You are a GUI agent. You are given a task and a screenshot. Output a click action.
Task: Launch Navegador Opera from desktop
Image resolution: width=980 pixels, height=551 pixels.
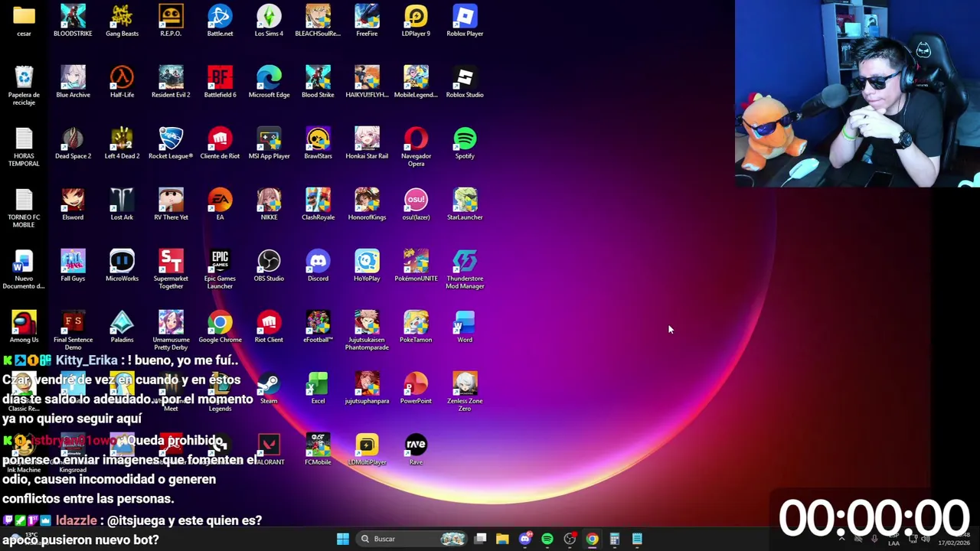416,147
